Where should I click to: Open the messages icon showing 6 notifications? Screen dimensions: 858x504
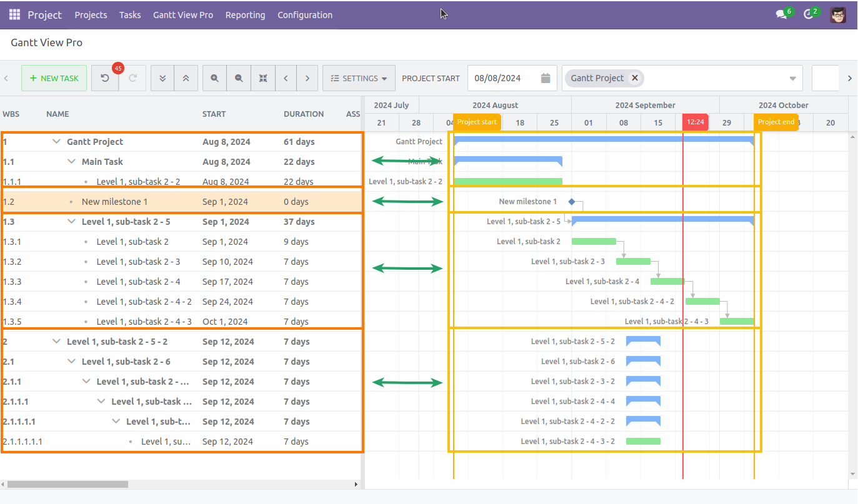pos(780,14)
